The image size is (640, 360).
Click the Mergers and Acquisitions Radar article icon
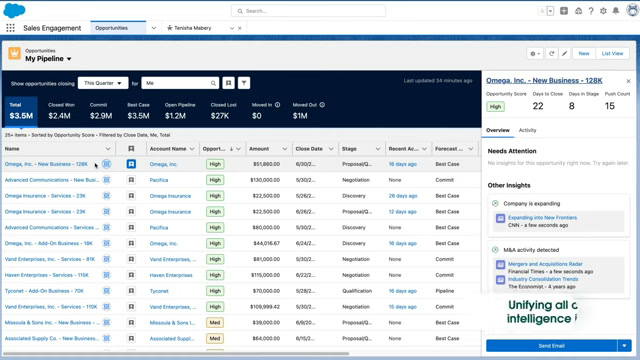(500, 264)
